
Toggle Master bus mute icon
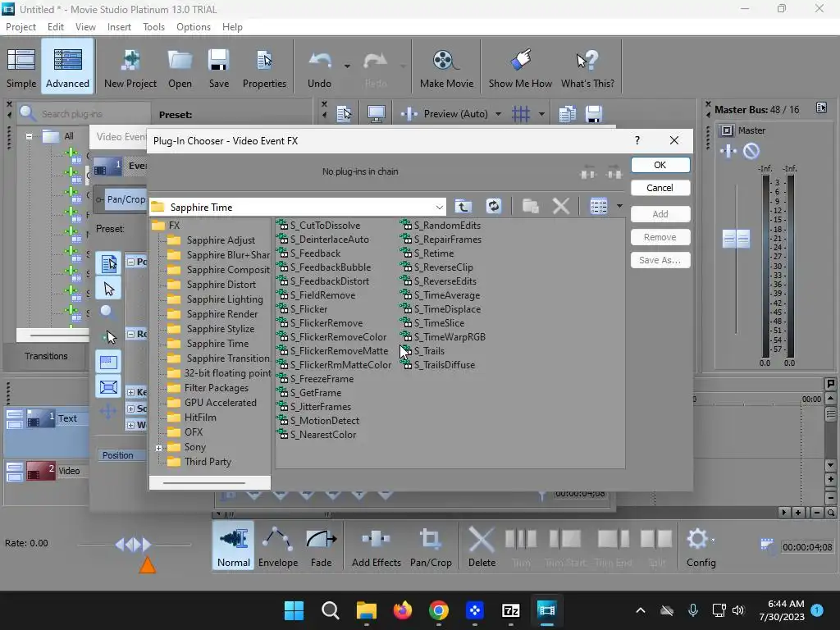(751, 151)
